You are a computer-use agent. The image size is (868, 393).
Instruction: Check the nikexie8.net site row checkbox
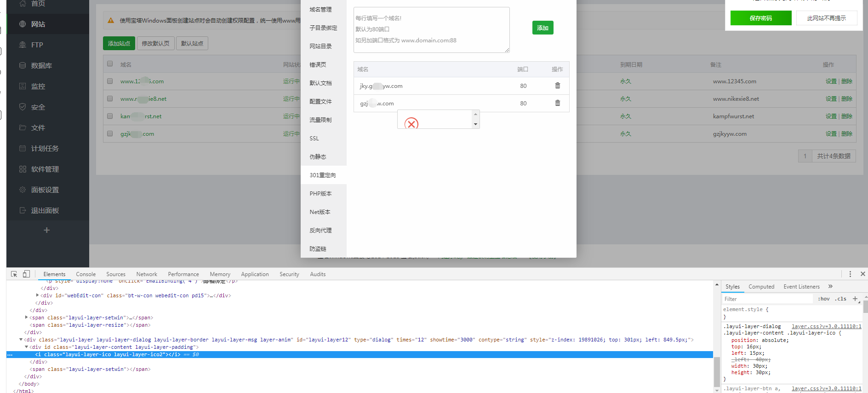pyautogui.click(x=110, y=98)
